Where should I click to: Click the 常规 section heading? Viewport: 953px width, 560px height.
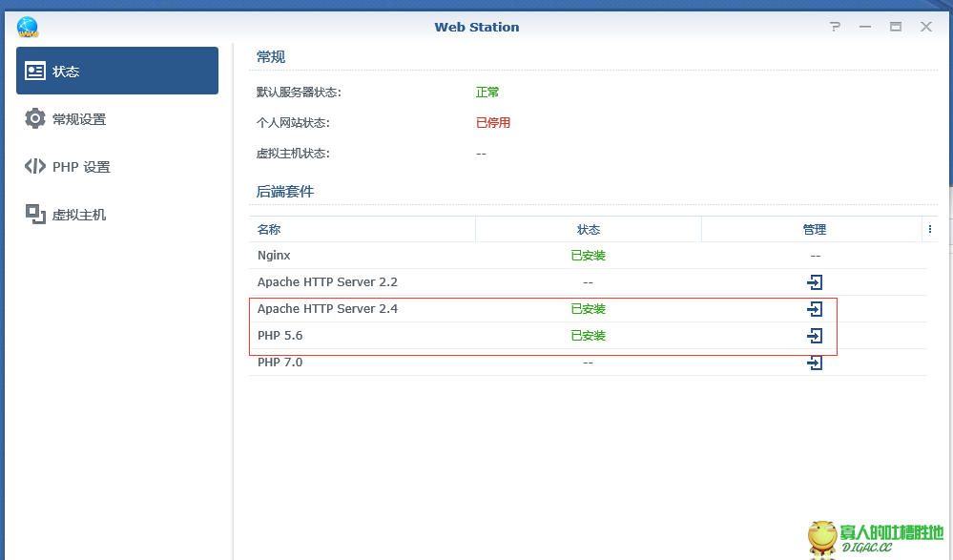(x=271, y=56)
